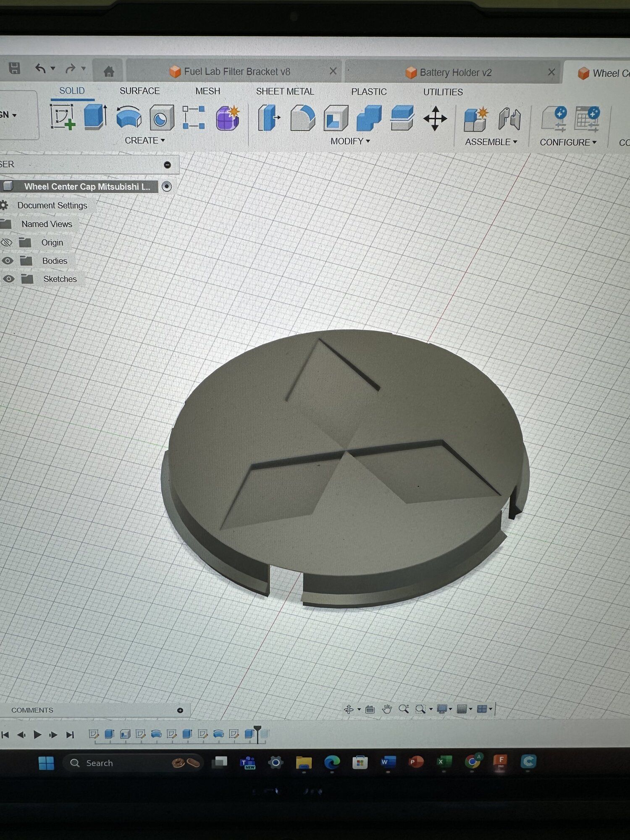Show the hidden Origin folder with its eye
Image resolution: width=630 pixels, height=840 pixels.
(x=7, y=242)
